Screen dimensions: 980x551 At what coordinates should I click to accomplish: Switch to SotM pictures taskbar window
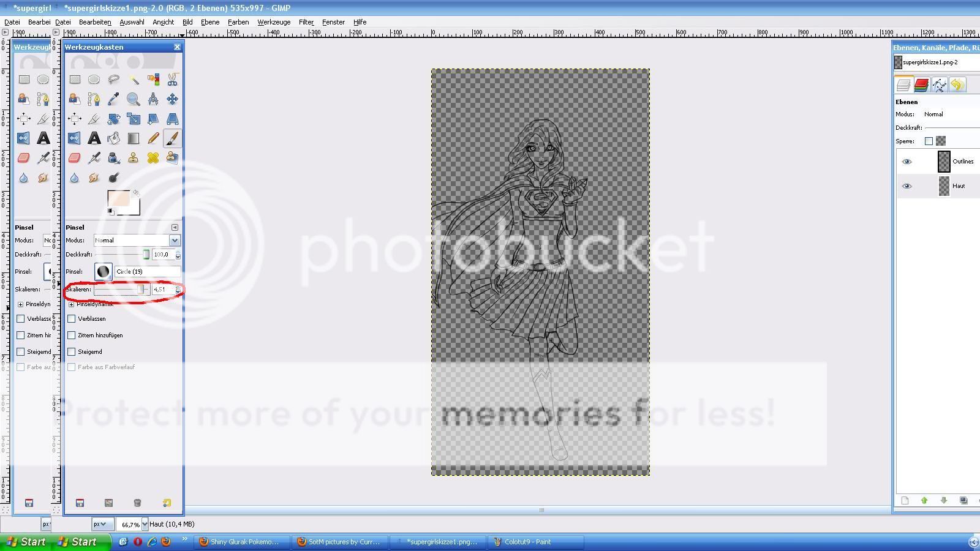point(339,542)
